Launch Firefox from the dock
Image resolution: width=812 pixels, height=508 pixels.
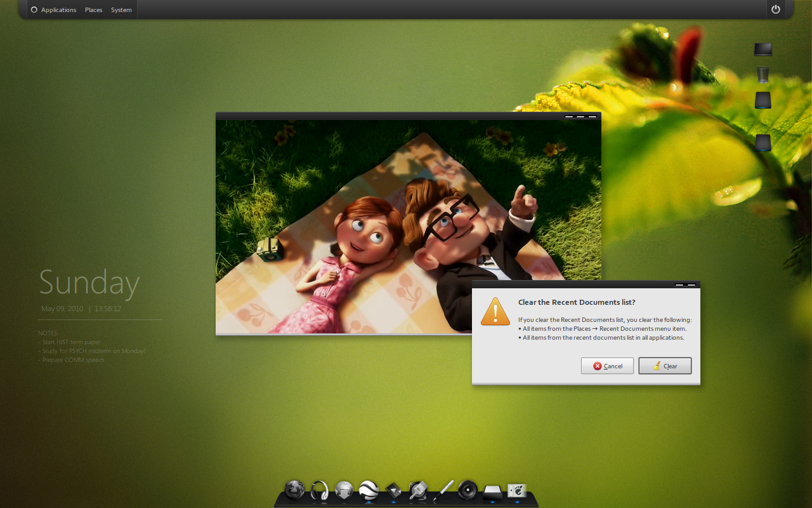point(294,490)
